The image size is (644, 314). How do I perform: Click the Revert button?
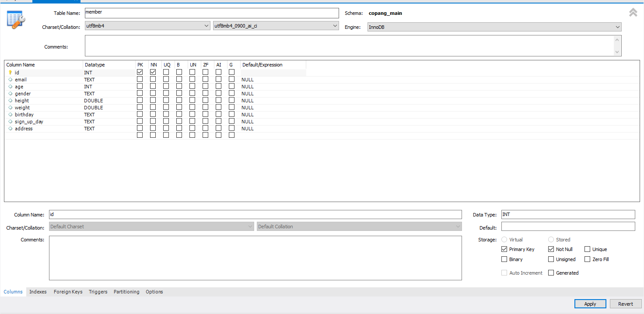[x=626, y=304]
